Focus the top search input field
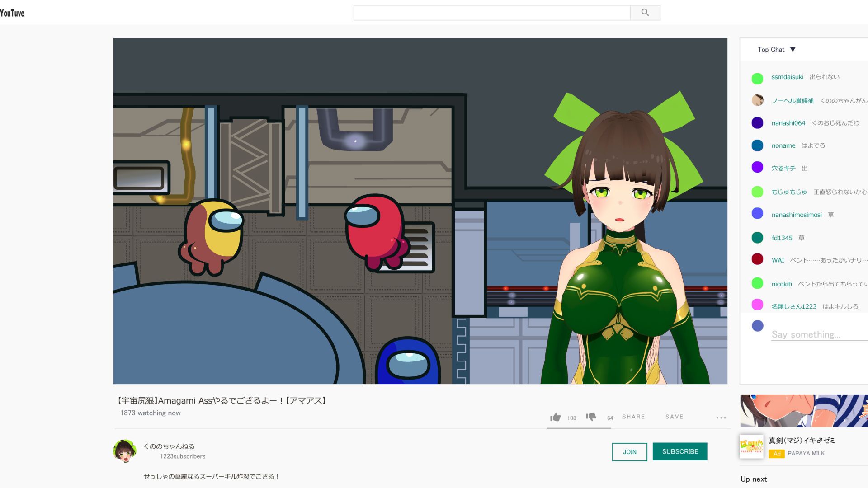Image resolution: width=868 pixels, height=488 pixels. coord(491,13)
